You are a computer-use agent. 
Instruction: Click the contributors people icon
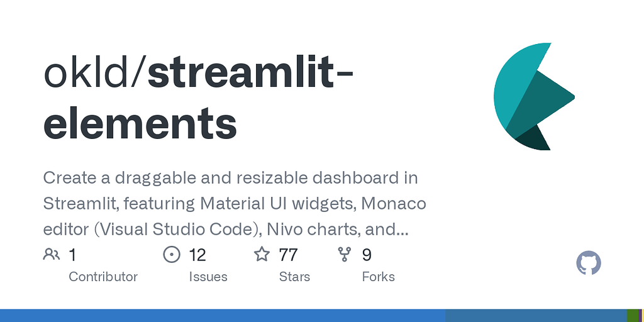[52, 255]
